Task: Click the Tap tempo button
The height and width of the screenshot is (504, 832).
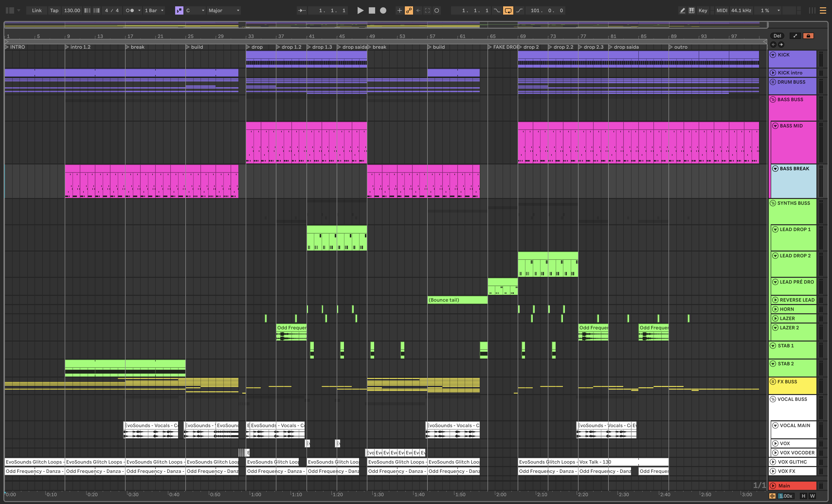Action: 54,10
